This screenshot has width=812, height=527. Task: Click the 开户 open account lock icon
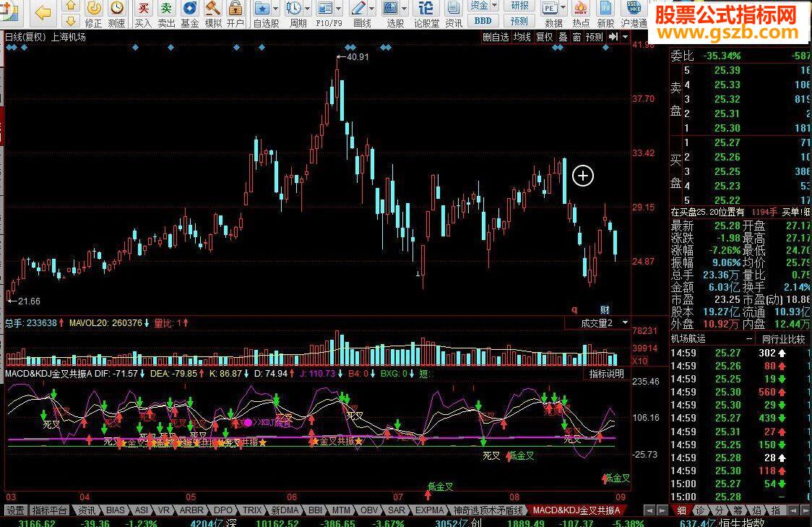(x=235, y=14)
